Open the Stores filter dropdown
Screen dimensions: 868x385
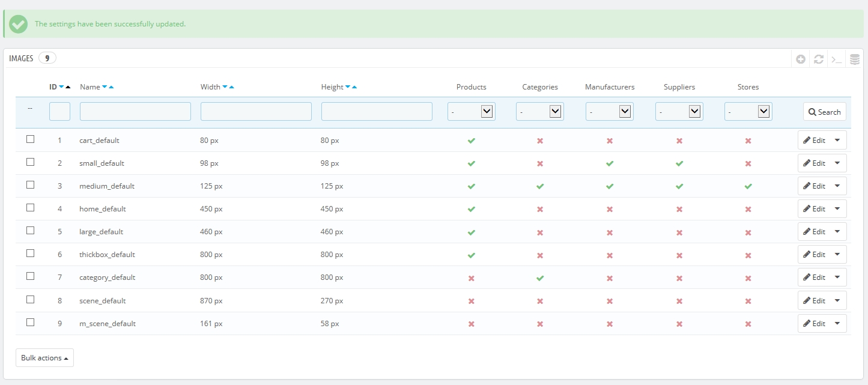click(748, 112)
